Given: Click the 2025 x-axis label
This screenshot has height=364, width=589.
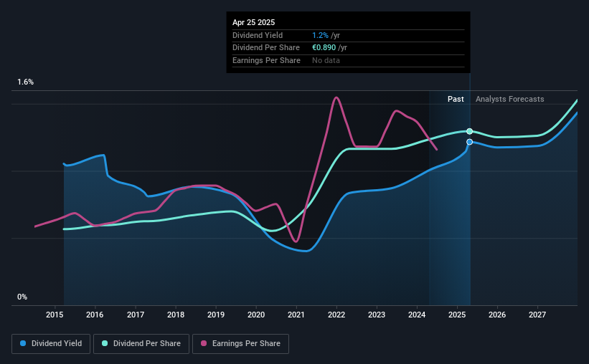Looking at the screenshot, I should (x=457, y=315).
